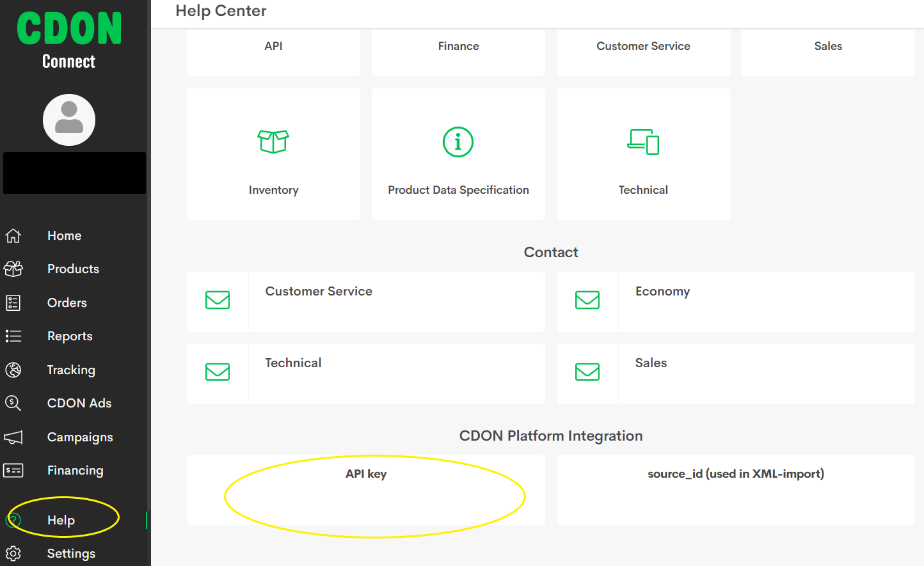The height and width of the screenshot is (566, 924).
Task: Click the CDON Ads magnifier icon
Action: 13,403
